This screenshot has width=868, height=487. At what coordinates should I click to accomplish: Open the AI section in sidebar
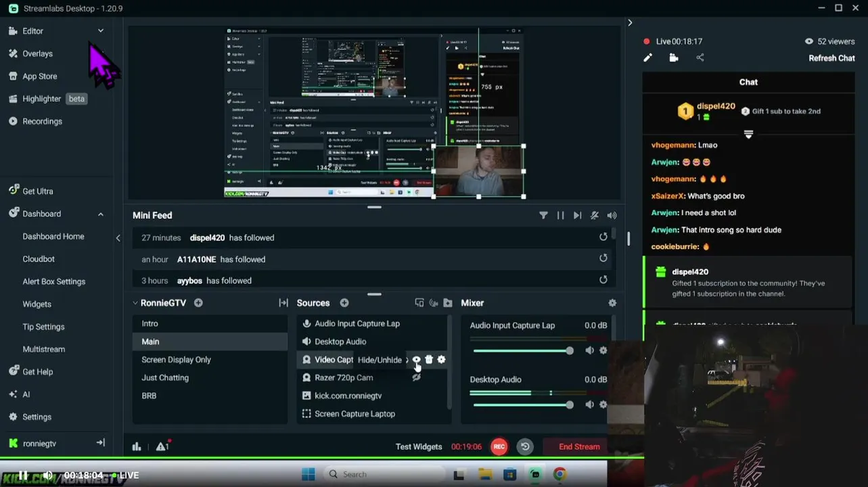(26, 394)
